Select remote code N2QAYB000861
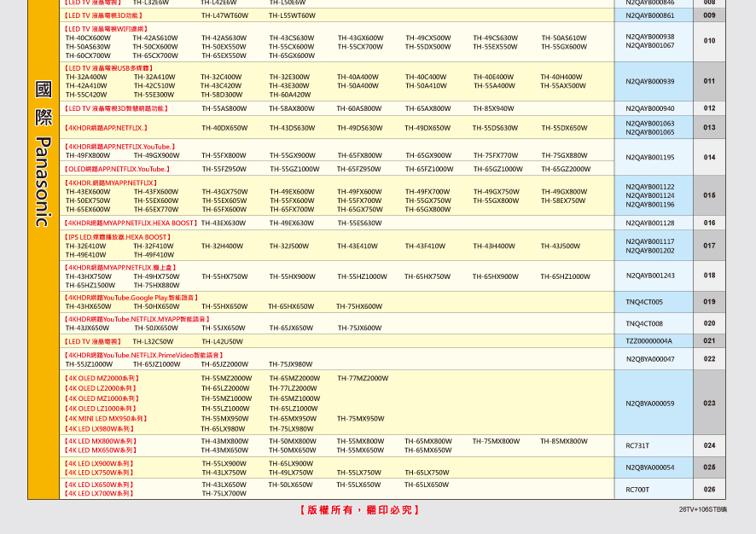 pos(650,15)
